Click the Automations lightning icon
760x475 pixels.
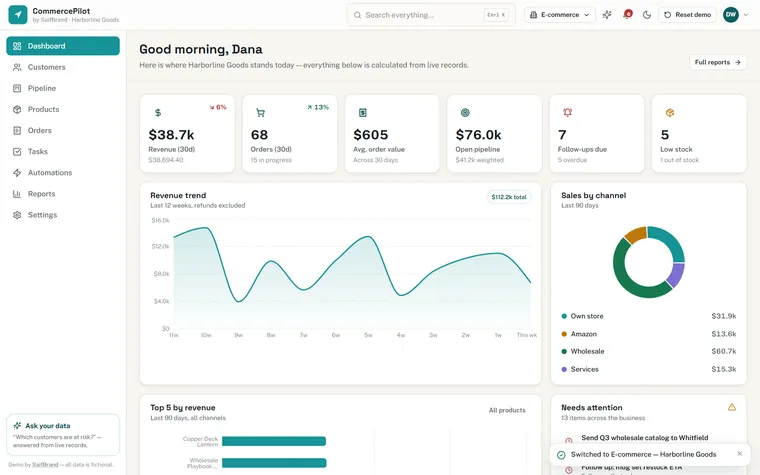pyautogui.click(x=17, y=173)
